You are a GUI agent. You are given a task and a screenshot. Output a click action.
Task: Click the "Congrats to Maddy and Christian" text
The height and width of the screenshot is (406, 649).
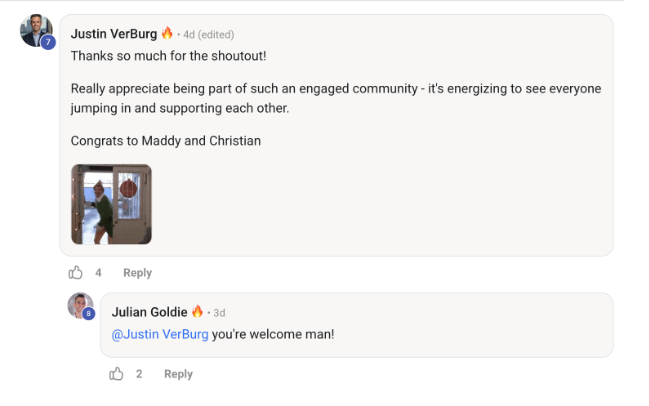(x=166, y=141)
